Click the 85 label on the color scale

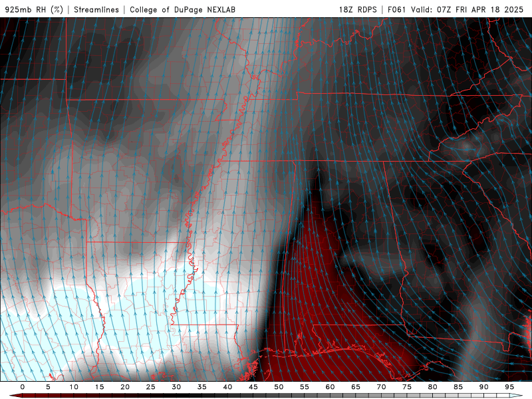pyautogui.click(x=458, y=387)
